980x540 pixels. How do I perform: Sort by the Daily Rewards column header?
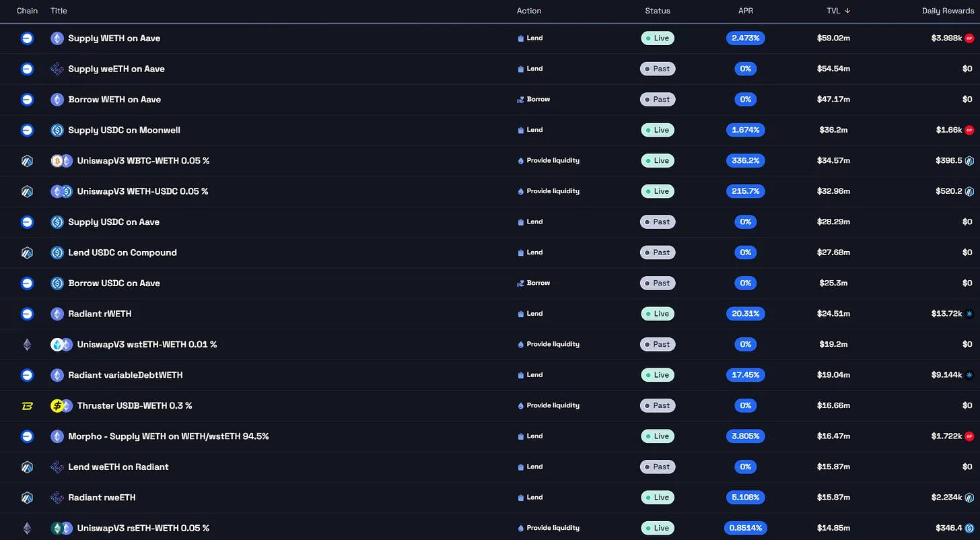click(947, 11)
